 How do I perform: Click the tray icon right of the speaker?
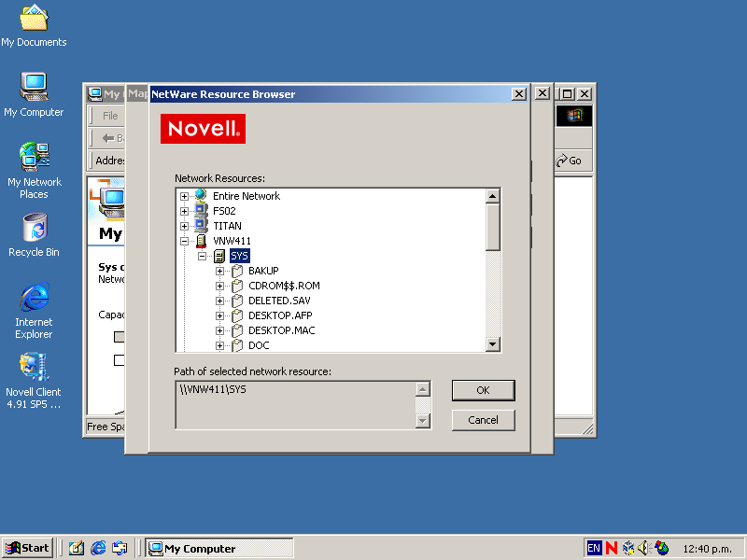pos(662,548)
